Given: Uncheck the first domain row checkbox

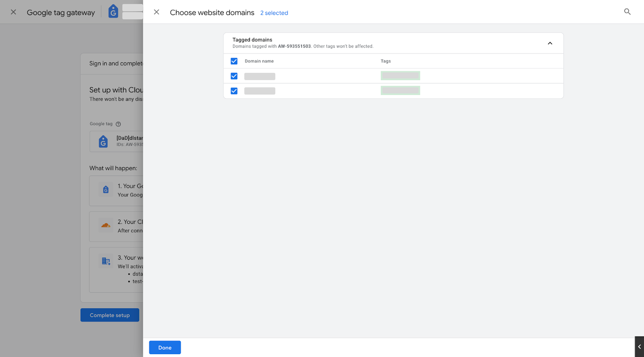Looking at the screenshot, I should click(234, 76).
